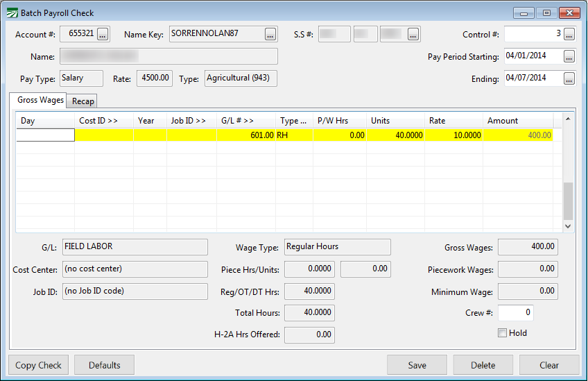Click the G/L field FIELD LABOR
The height and width of the screenshot is (381, 588).
(135, 247)
